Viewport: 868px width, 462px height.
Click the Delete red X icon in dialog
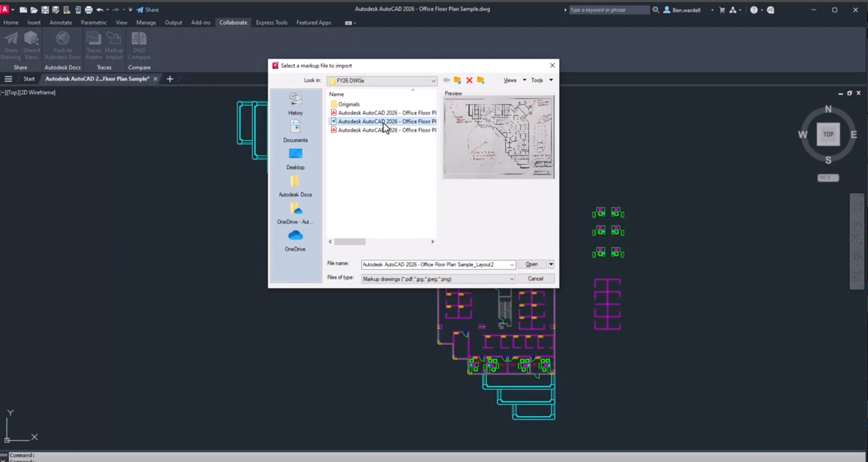coord(469,80)
